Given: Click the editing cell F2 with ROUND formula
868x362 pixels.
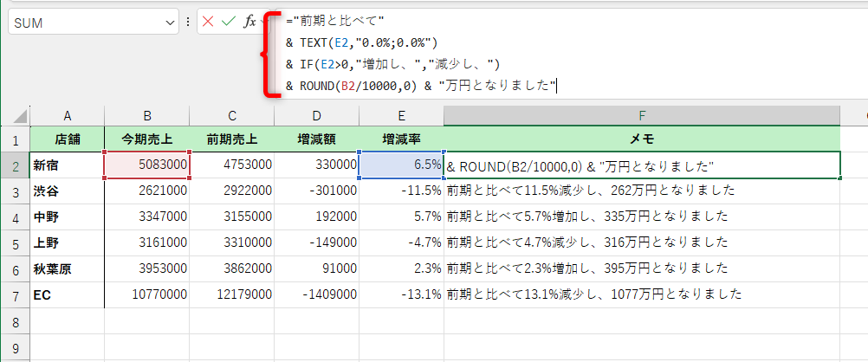Looking at the screenshot, I should [642, 165].
